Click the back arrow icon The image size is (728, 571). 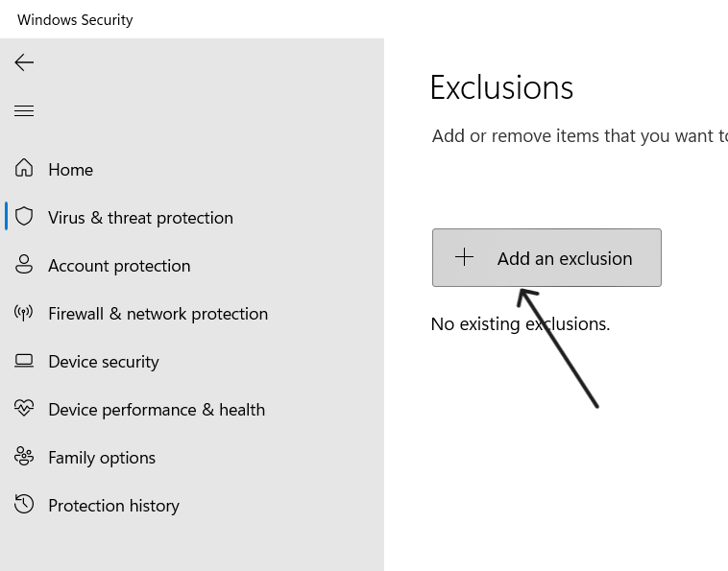coord(24,62)
